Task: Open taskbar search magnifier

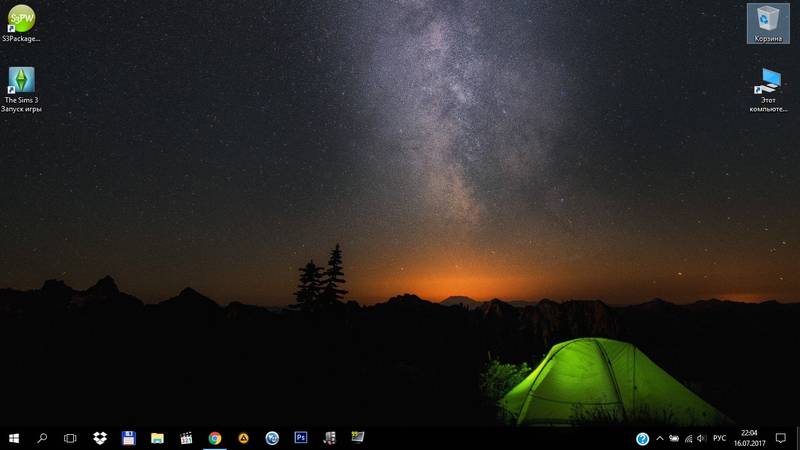Action: (x=42, y=438)
